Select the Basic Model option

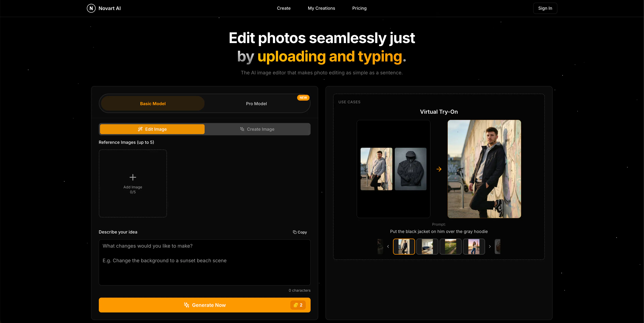pyautogui.click(x=153, y=103)
